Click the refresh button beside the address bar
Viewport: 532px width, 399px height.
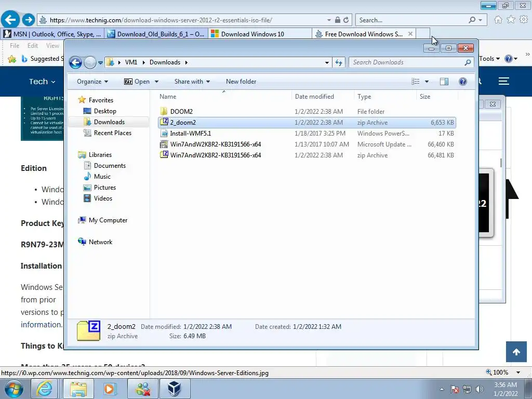[x=339, y=62]
